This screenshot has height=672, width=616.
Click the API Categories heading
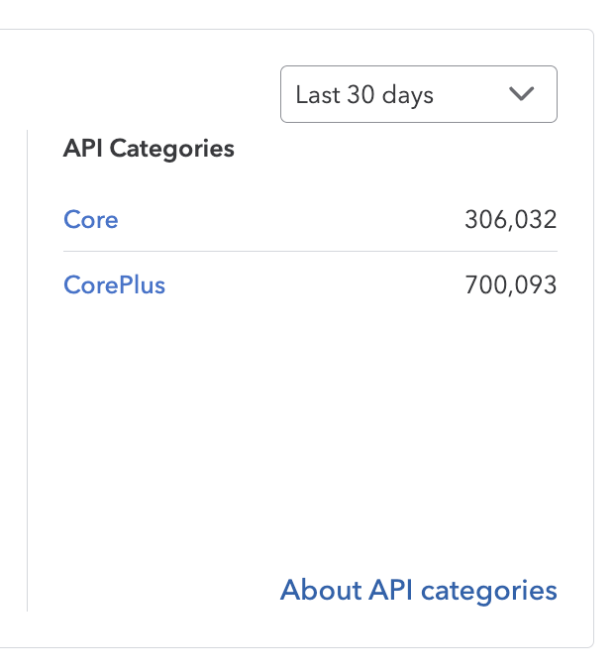(149, 149)
